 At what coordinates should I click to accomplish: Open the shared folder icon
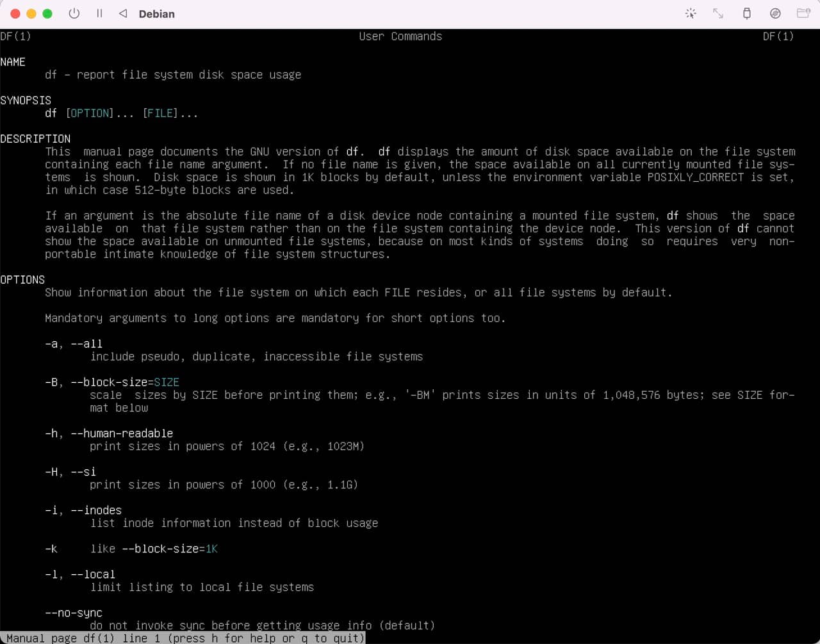803,13
